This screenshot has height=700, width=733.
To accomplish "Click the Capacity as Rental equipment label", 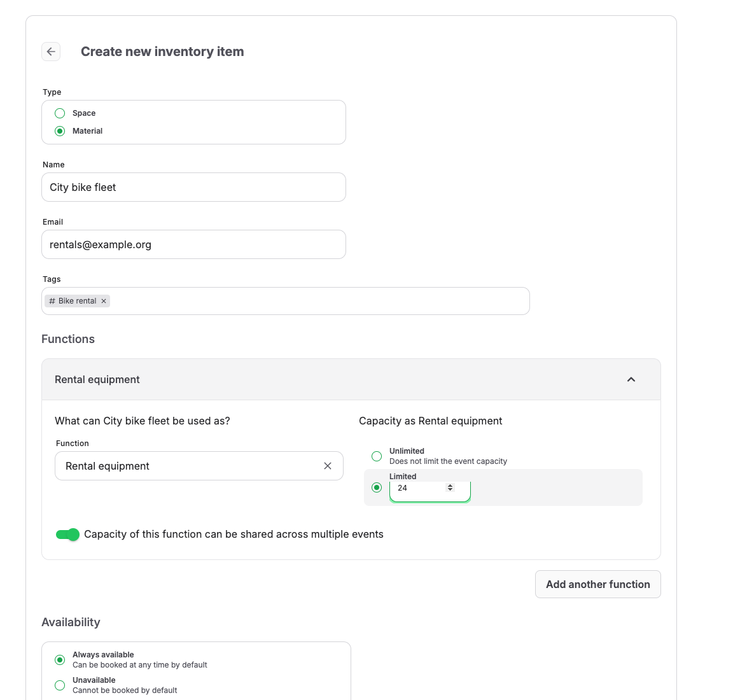I will pos(431,421).
